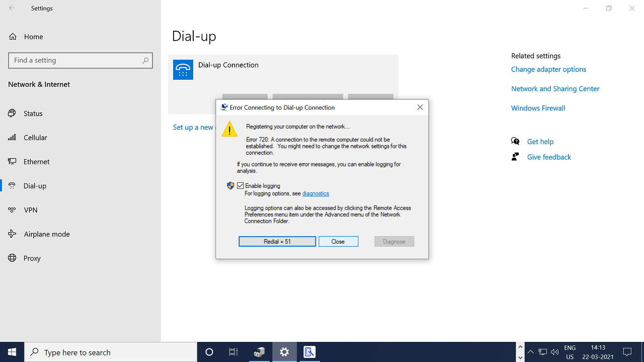
Task: Open Airplane mode settings
Action: click(47, 234)
